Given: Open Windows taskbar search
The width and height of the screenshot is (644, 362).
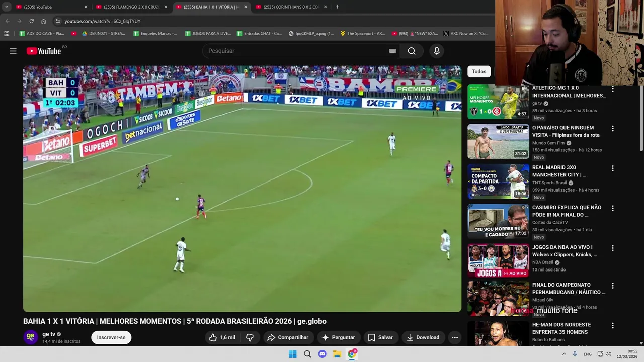Looking at the screenshot, I should coord(307,354).
